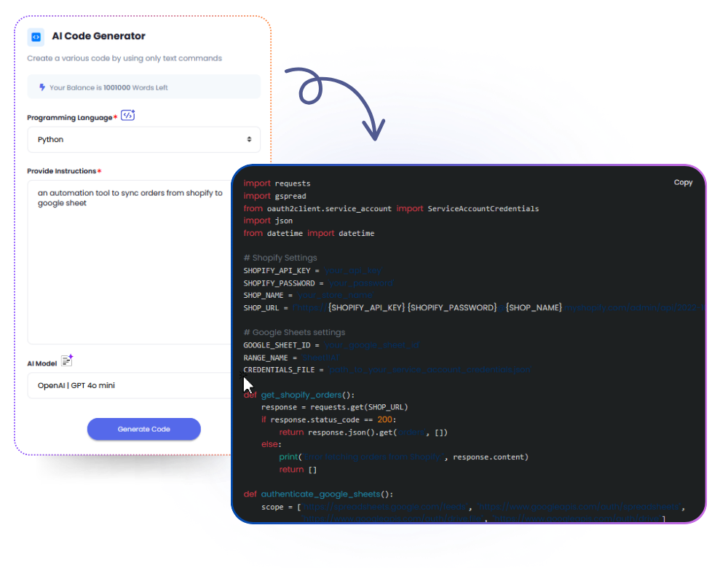This screenshot has width=728, height=568.
Task: Click the 'from datetime import datetime' line
Action: [x=309, y=233]
